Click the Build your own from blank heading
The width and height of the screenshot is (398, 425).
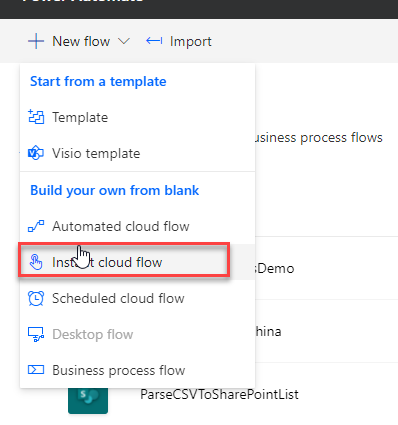[114, 190]
